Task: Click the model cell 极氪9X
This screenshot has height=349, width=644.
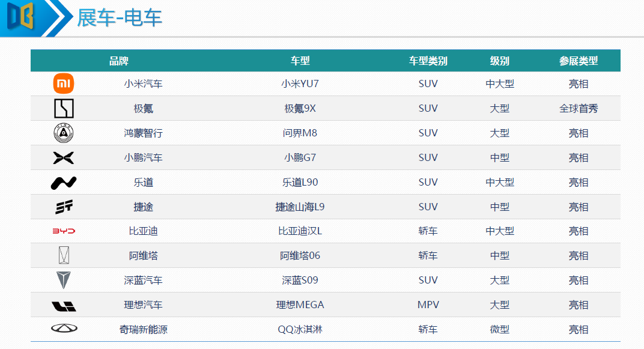Action: (x=300, y=108)
